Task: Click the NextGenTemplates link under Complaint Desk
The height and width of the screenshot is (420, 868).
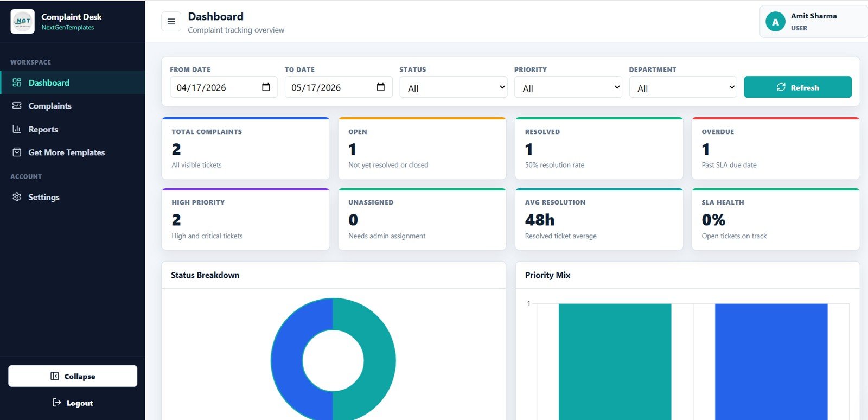Action: point(68,28)
